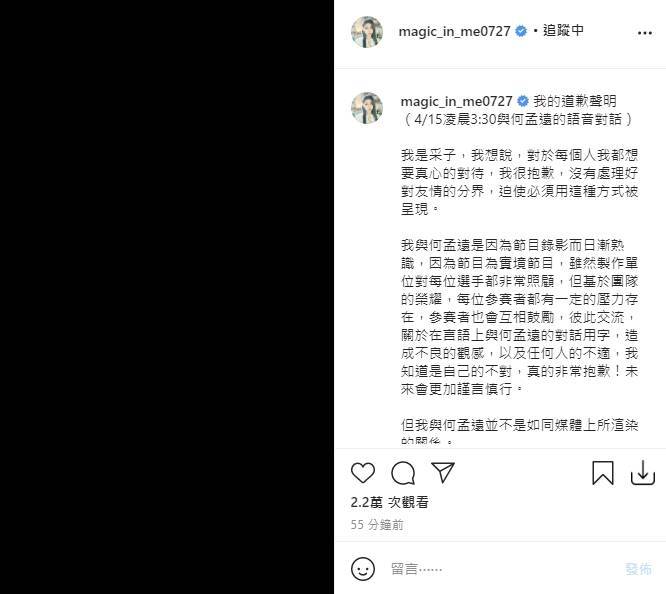Click the 發佈 post comment button
Screen dimensions: 666x594
coord(638,569)
